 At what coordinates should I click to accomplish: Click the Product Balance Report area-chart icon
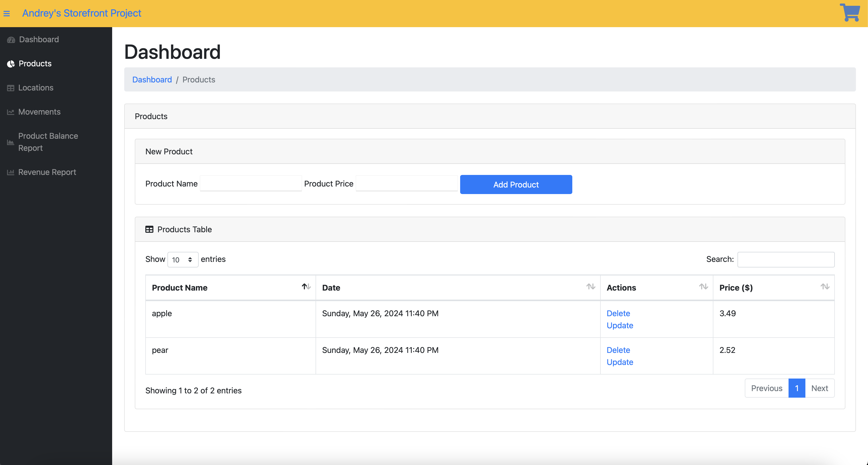pyautogui.click(x=11, y=142)
